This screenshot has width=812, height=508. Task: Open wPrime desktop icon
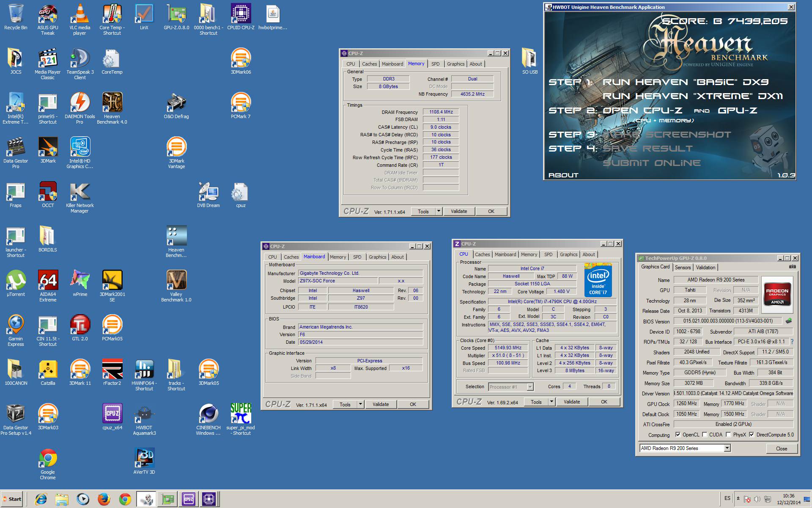pyautogui.click(x=80, y=284)
